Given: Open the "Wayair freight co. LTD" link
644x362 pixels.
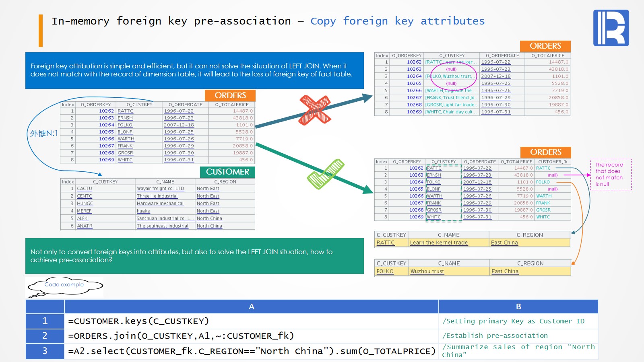Looking at the screenshot, I should pyautogui.click(x=160, y=189).
